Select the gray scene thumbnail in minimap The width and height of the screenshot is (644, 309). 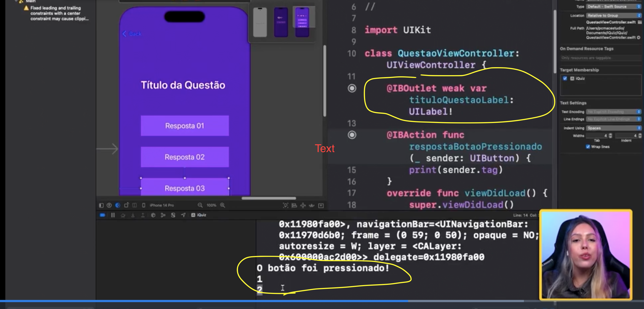(260, 22)
